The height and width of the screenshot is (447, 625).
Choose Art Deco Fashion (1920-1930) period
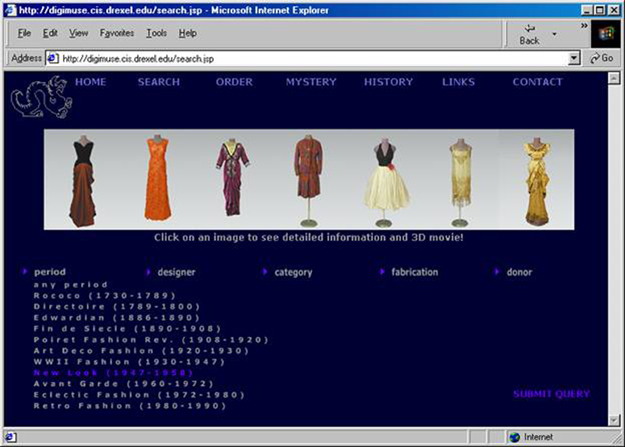point(142,351)
